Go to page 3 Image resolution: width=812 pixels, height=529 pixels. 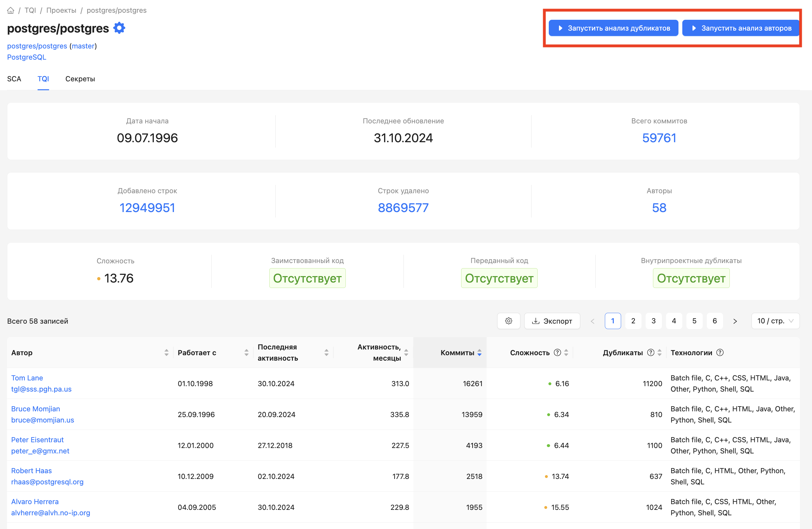(x=654, y=321)
